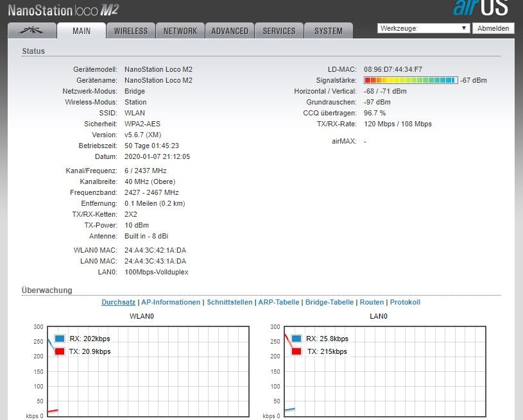Open the Bridge-Tabelle link

(329, 302)
